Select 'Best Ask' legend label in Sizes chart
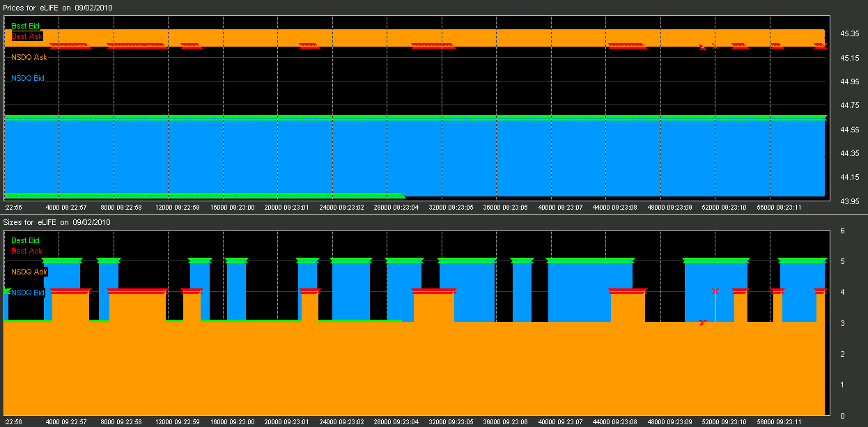 pyautogui.click(x=26, y=251)
